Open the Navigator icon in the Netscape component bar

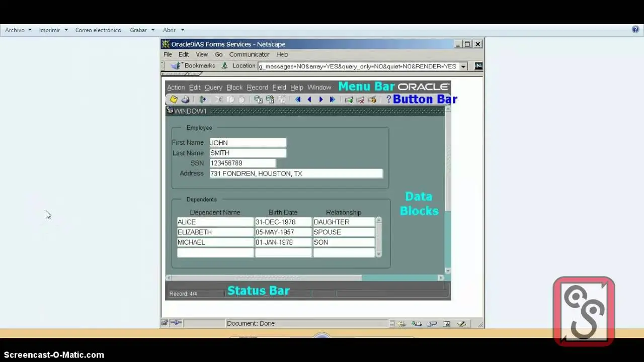point(401,324)
